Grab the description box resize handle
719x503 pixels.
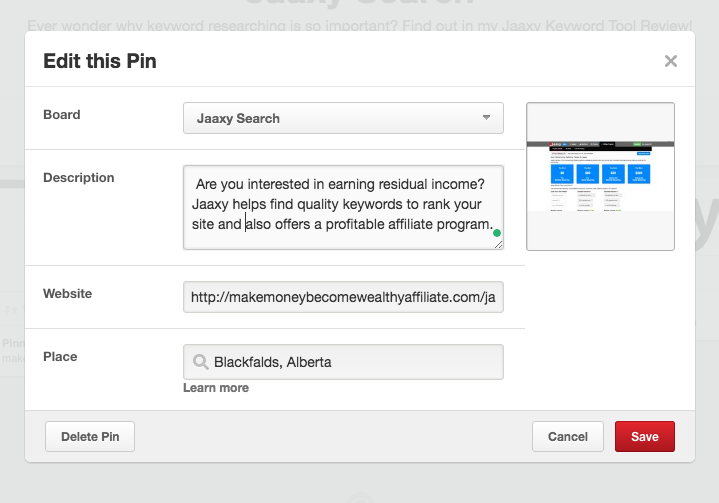pos(498,245)
